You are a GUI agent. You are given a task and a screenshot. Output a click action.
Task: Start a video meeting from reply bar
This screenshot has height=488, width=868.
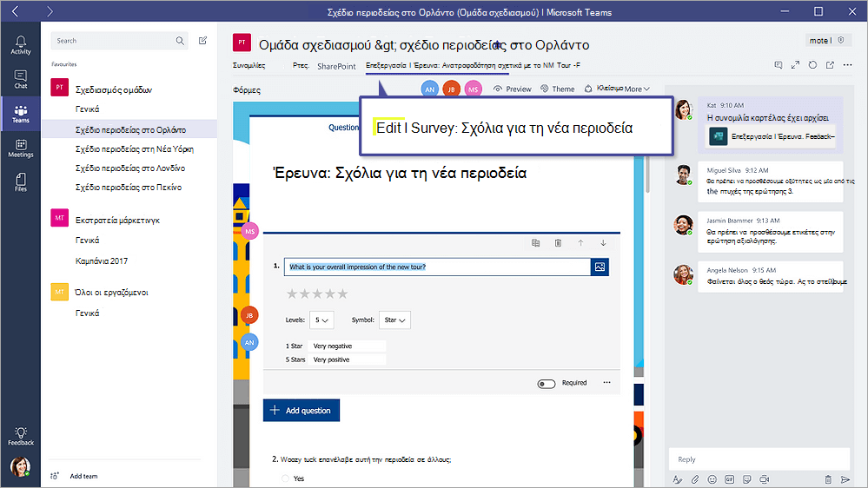(765, 479)
